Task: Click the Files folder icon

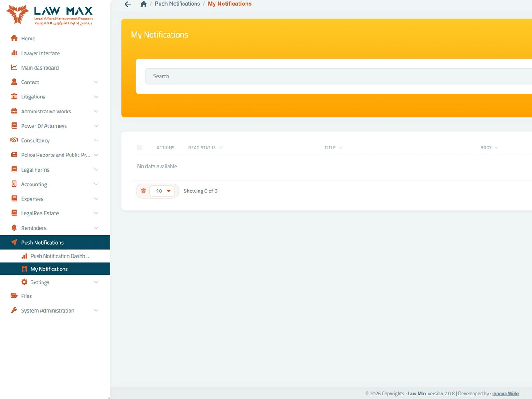Action: coord(14,296)
